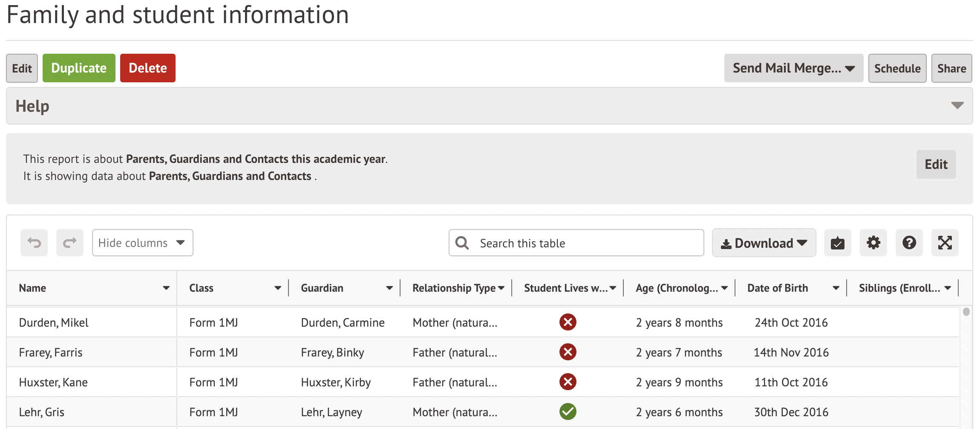Click the question mark help icon

(909, 243)
